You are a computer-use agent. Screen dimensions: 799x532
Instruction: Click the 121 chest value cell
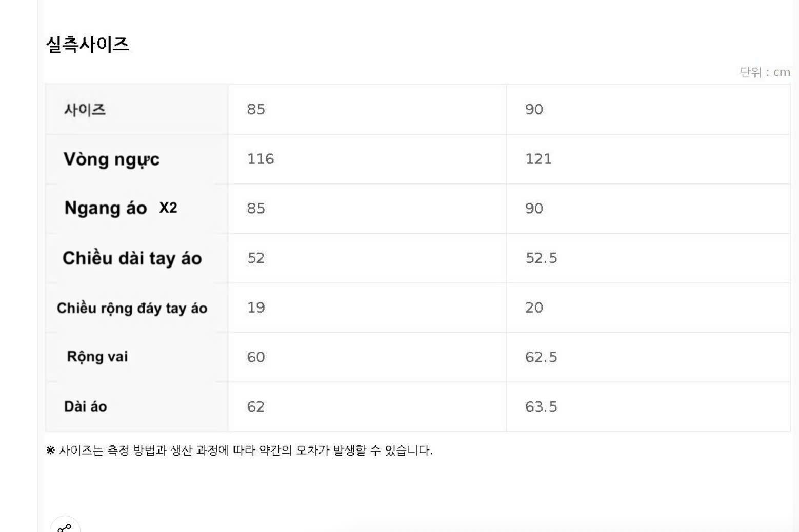(648, 159)
